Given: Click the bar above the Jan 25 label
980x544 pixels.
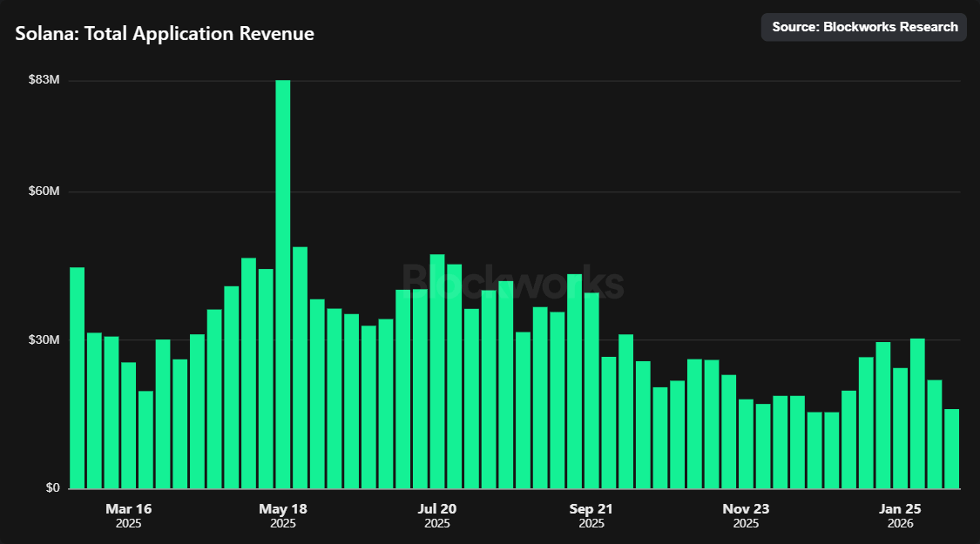Looking at the screenshot, I should 900,428.
